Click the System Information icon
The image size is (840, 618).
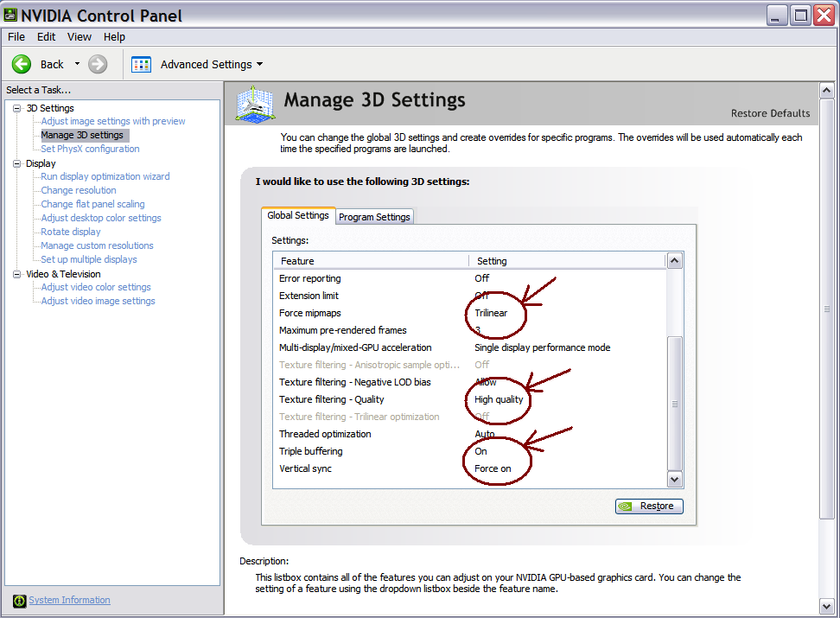(19, 601)
